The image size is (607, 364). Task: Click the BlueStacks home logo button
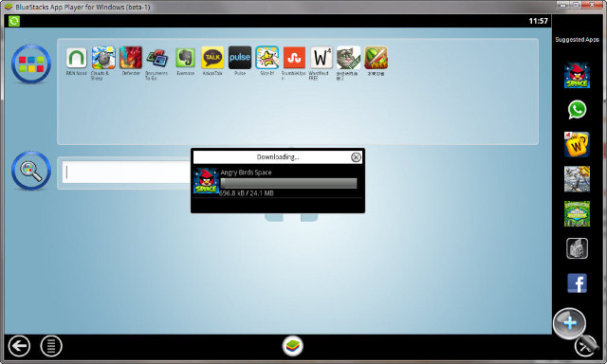click(293, 346)
